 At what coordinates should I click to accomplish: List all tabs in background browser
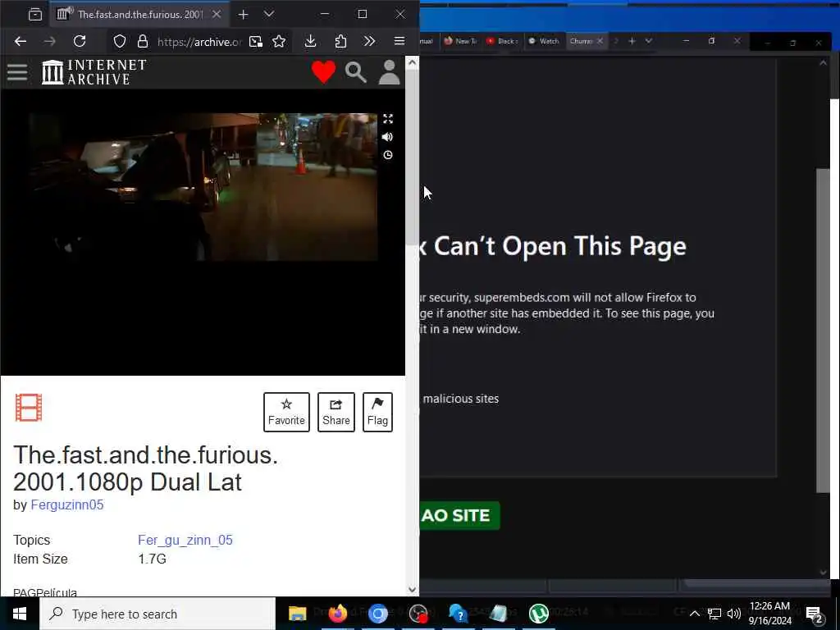649,41
